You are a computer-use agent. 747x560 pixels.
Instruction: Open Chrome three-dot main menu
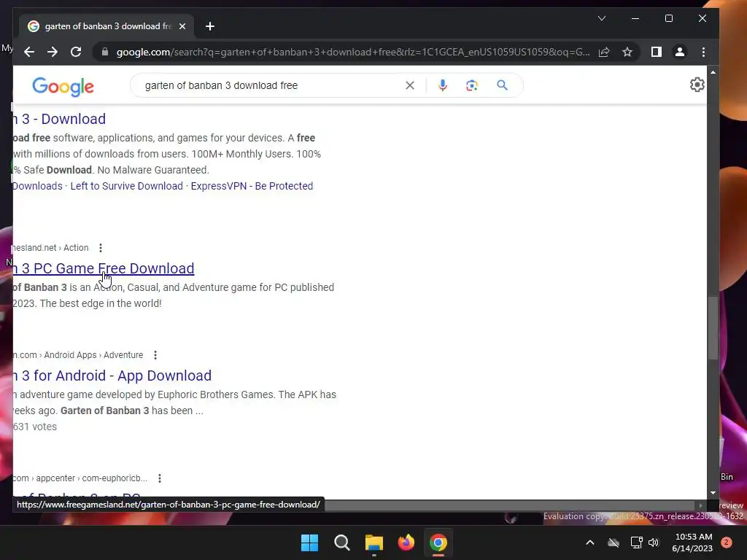[704, 52]
